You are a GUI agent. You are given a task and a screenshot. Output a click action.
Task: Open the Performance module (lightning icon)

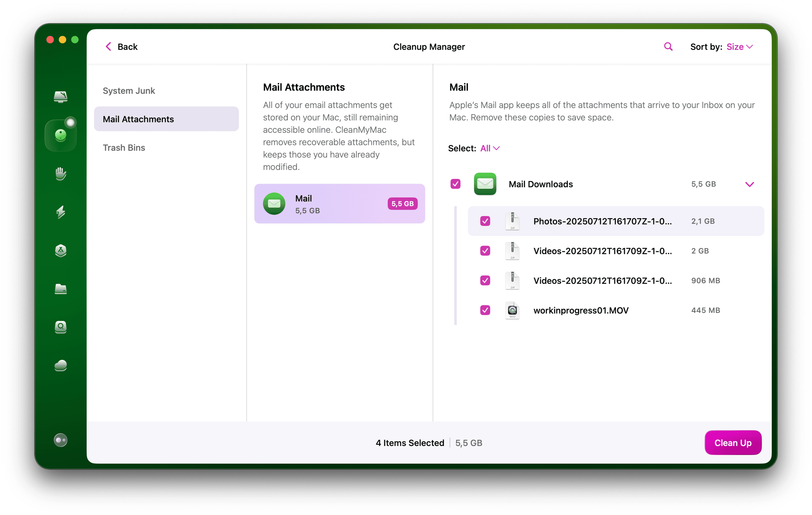coord(61,212)
